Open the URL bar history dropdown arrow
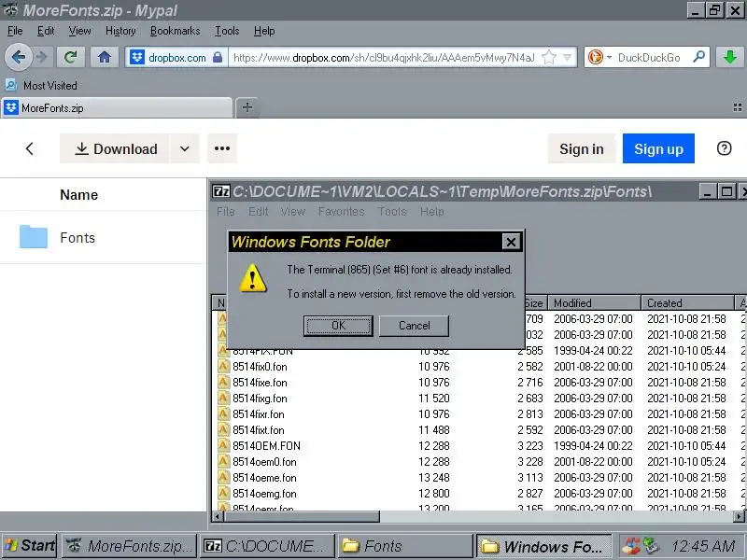747x560 pixels. (568, 58)
